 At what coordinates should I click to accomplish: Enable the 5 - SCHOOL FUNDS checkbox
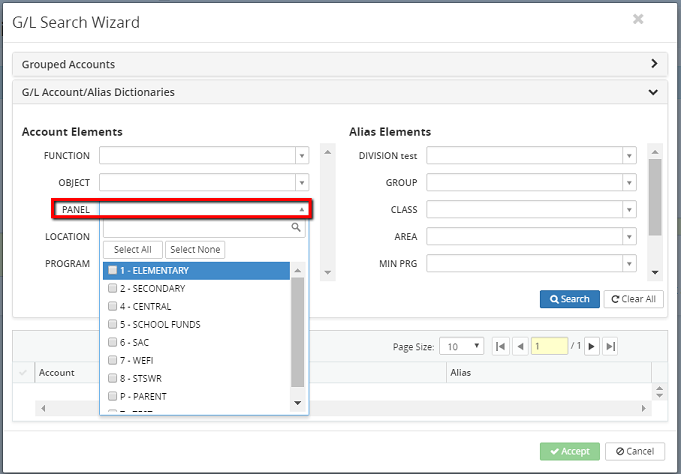(113, 325)
